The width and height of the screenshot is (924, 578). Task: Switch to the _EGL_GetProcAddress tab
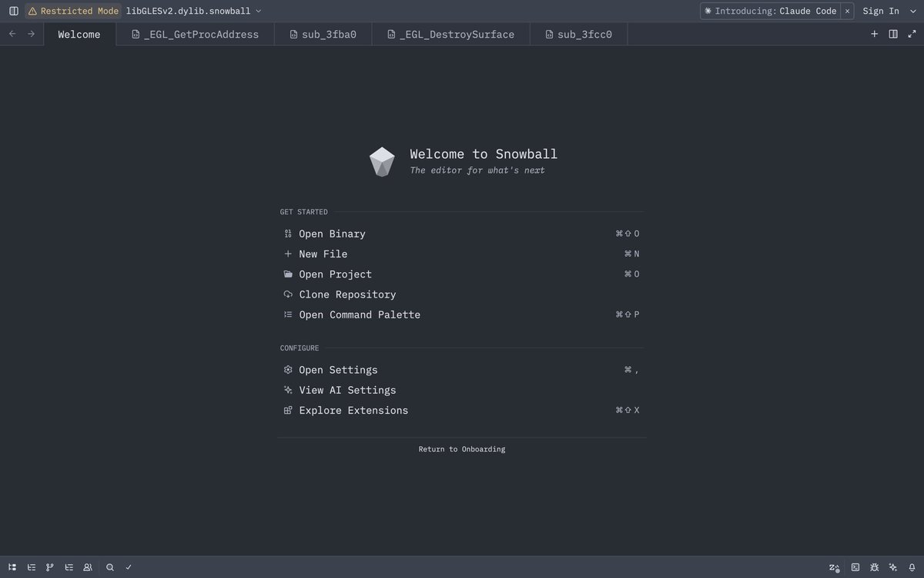pyautogui.click(x=196, y=34)
